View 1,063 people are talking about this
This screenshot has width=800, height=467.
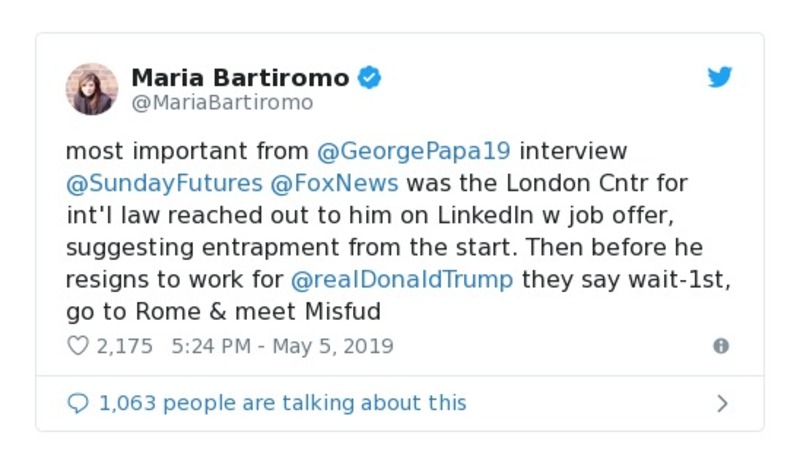pyautogui.click(x=282, y=403)
